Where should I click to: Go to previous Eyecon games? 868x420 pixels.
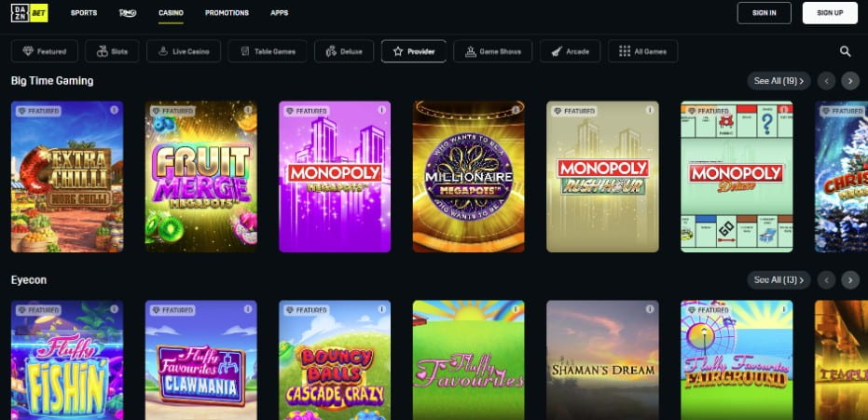826,279
